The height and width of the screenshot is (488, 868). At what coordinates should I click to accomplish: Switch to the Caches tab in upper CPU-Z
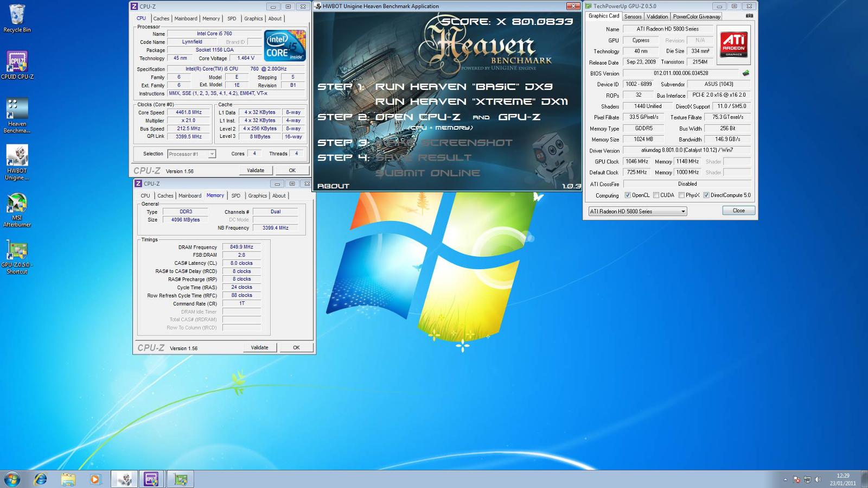point(161,18)
